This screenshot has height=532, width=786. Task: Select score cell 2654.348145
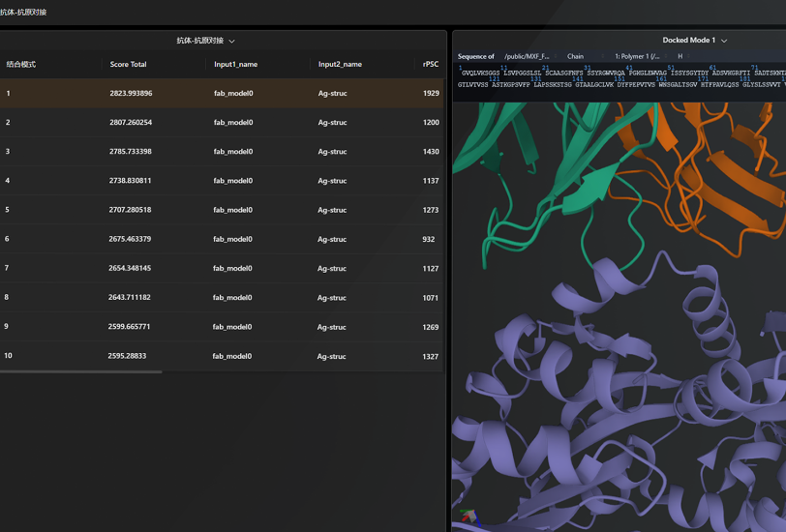click(130, 268)
